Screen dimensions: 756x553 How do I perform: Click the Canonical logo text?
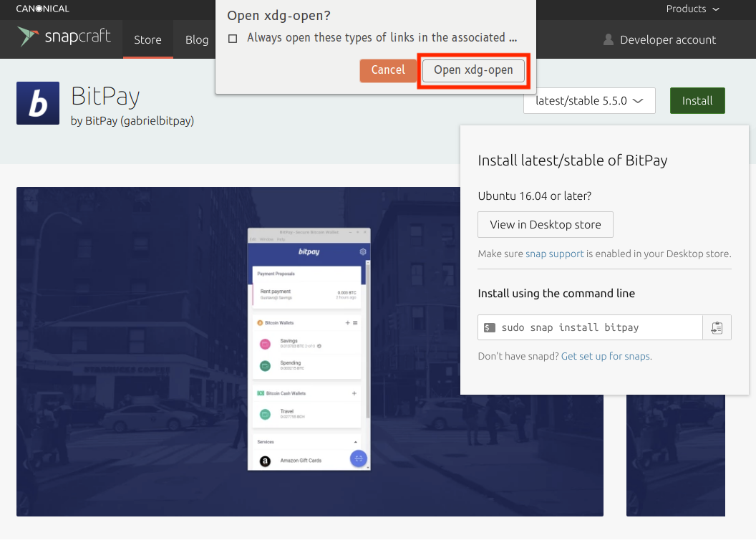pos(42,9)
